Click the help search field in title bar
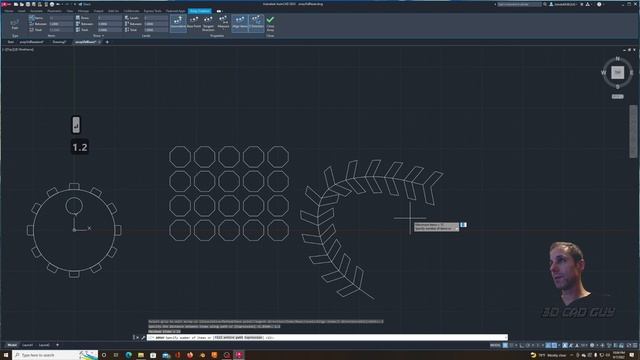640x360 pixels. coord(519,4)
